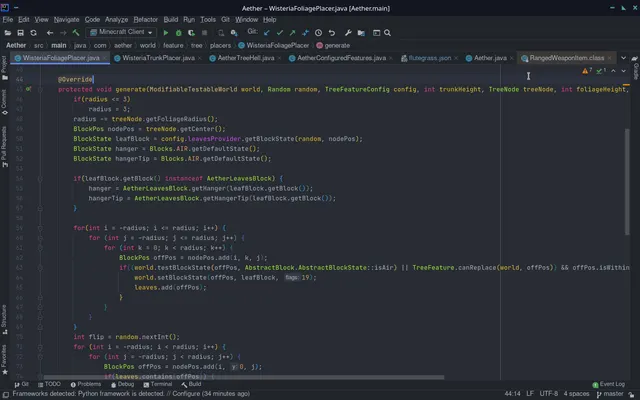Click the vertical editor scrollbar thumb
This screenshot has height=400, width=640.
point(627,182)
